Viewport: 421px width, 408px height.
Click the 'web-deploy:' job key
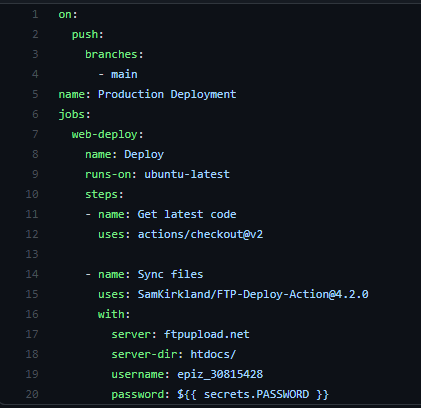[107, 134]
